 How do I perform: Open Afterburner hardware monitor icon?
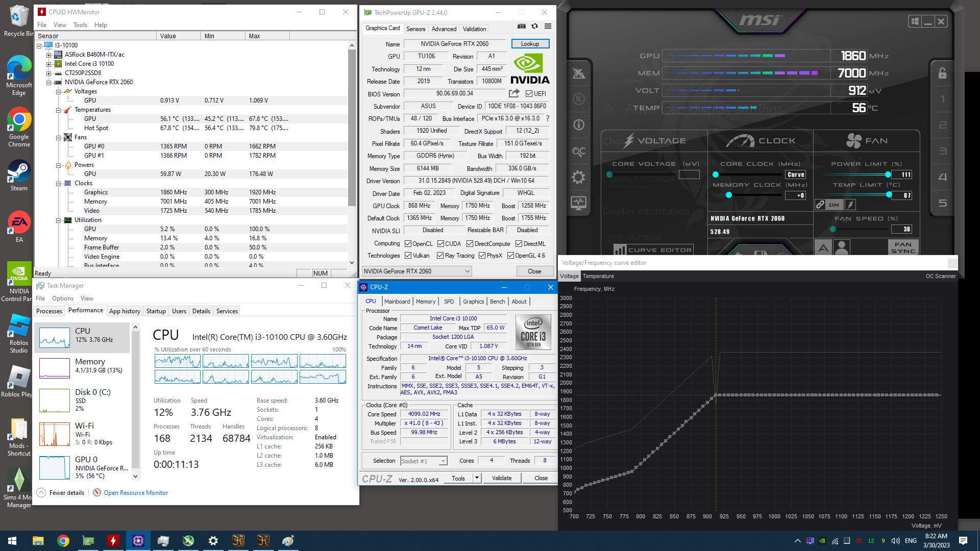click(x=579, y=203)
